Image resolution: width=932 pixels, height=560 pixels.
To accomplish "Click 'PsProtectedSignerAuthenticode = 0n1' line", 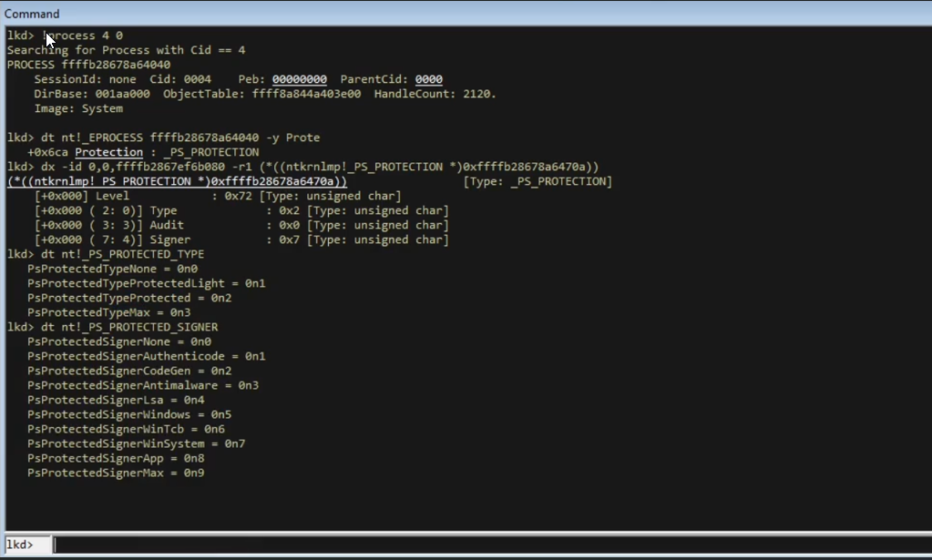I will (x=146, y=356).
